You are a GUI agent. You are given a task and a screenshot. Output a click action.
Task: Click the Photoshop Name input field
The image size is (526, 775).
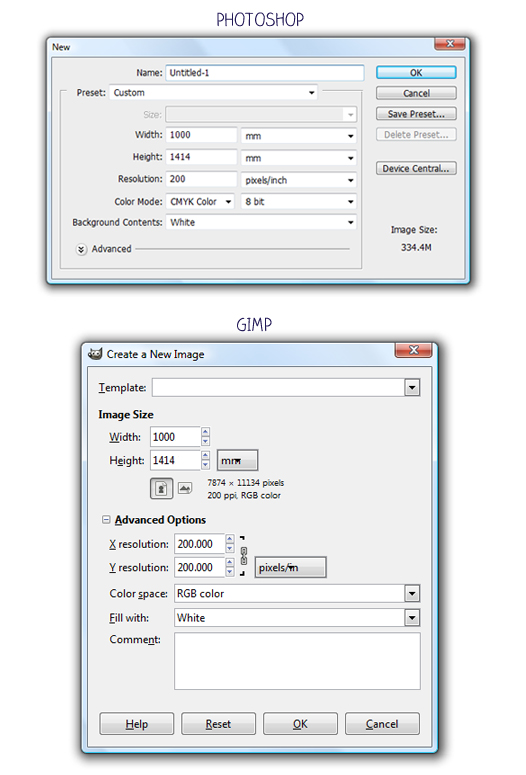click(x=265, y=73)
